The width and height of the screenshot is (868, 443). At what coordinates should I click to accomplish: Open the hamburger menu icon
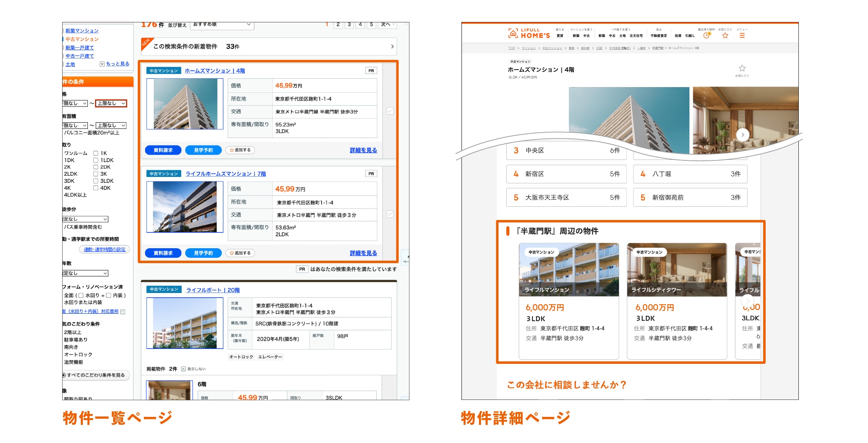tap(742, 36)
